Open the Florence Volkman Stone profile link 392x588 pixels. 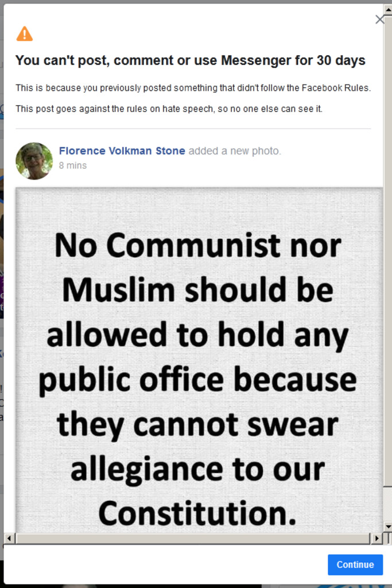point(122,151)
